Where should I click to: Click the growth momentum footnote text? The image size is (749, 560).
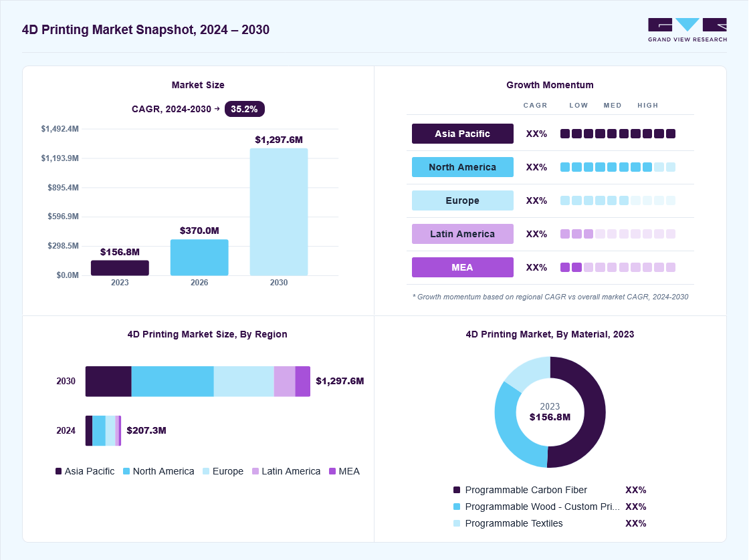550,297
